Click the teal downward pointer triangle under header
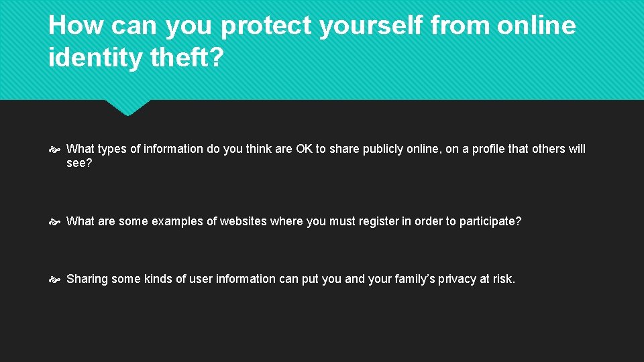644x362 pixels. pos(127,107)
